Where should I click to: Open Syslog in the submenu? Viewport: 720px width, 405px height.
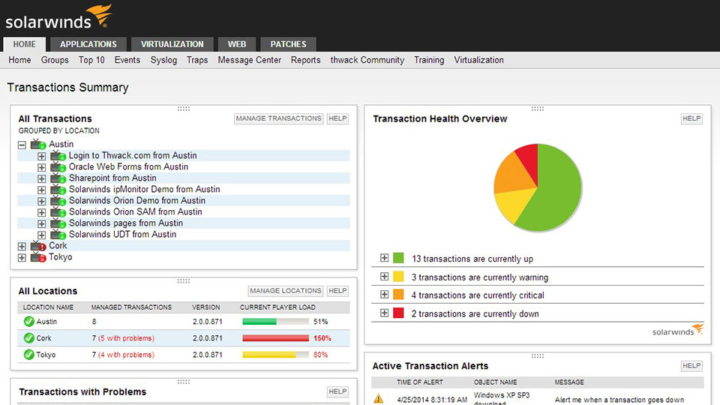tap(163, 60)
